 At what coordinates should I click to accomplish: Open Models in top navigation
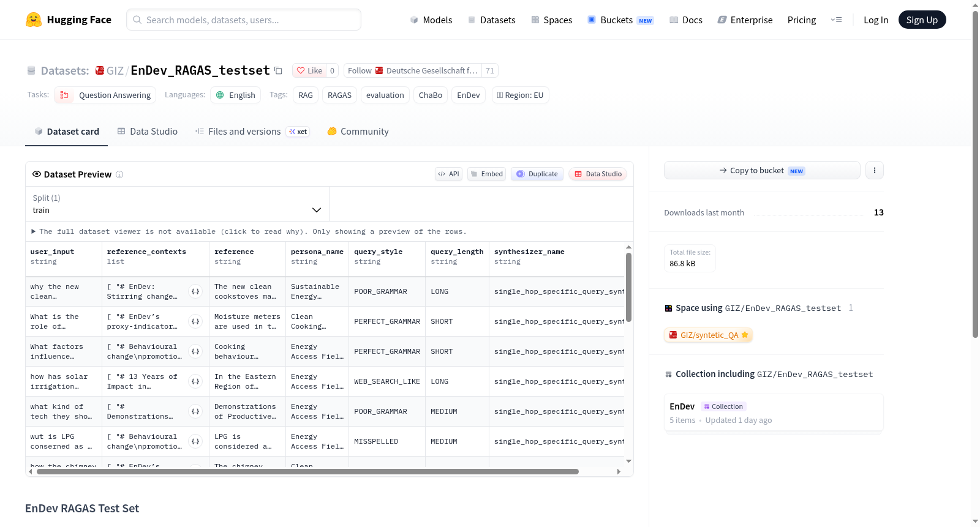coord(431,20)
